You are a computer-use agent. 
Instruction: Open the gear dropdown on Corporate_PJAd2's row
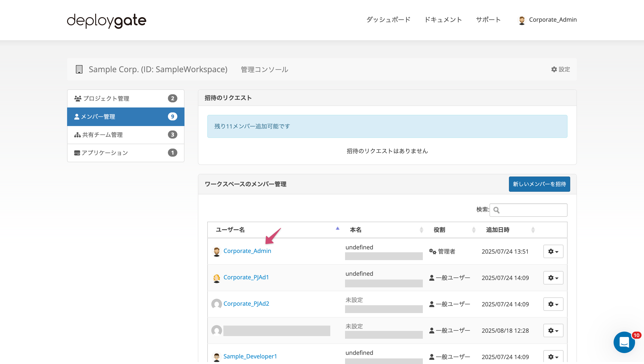click(553, 304)
